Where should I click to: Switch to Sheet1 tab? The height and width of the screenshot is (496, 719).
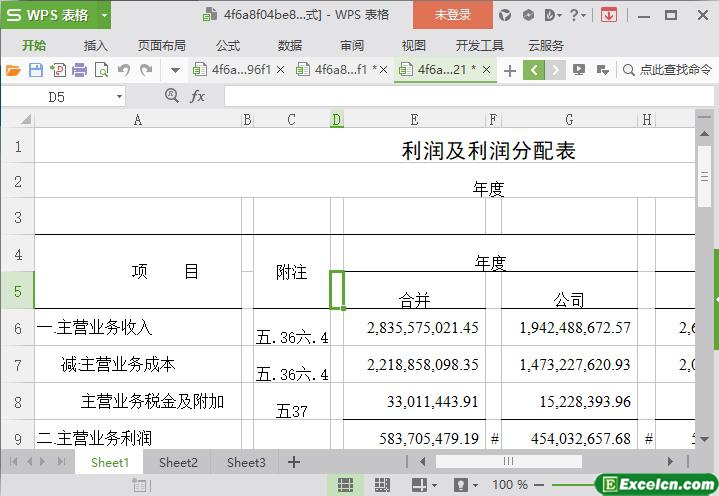click(x=110, y=462)
